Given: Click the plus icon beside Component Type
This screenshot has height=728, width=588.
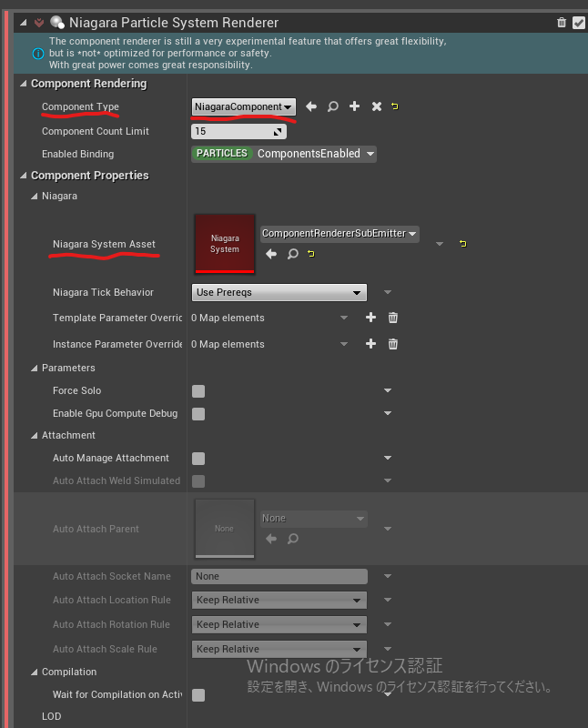Looking at the screenshot, I should click(x=354, y=106).
